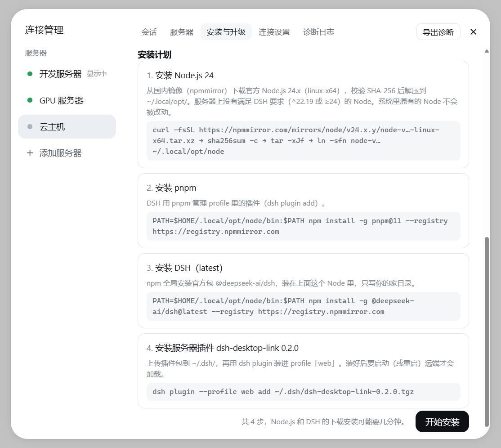The width and height of the screenshot is (501, 448).
Task: Click the description 上传插件包到 ~/.dsh/
Action: [x=300, y=368]
